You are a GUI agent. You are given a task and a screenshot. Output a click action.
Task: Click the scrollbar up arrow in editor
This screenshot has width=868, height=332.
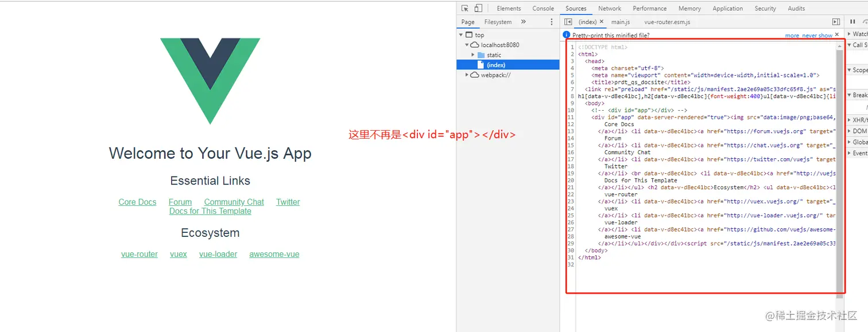click(x=840, y=46)
